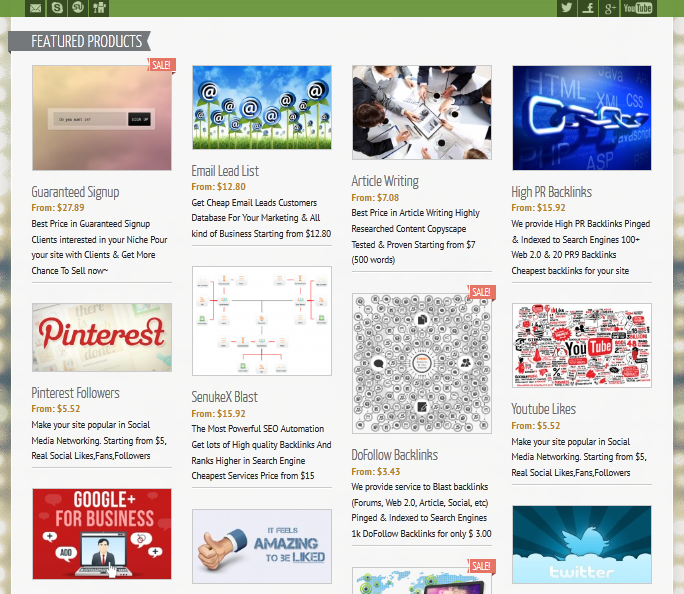
Task: Click the Featured Products heading banner
Action: click(80, 41)
